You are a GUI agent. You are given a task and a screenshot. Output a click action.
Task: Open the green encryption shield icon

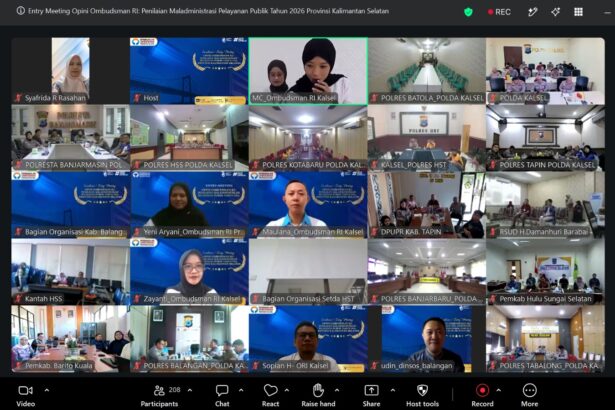point(468,12)
